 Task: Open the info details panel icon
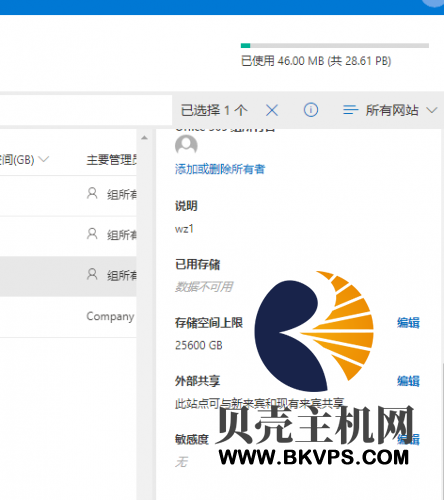311,110
